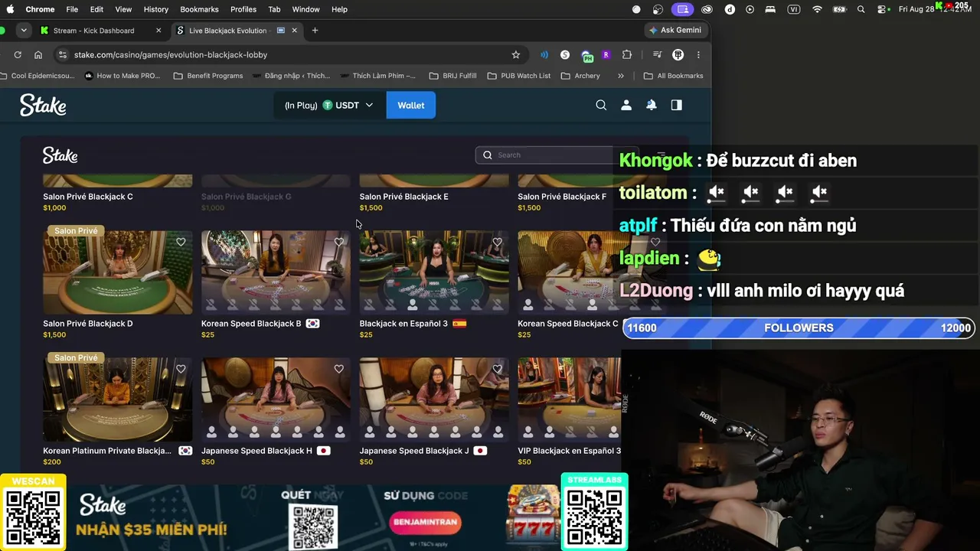
Task: Open the USDT currency dropdown
Action: tap(330, 106)
